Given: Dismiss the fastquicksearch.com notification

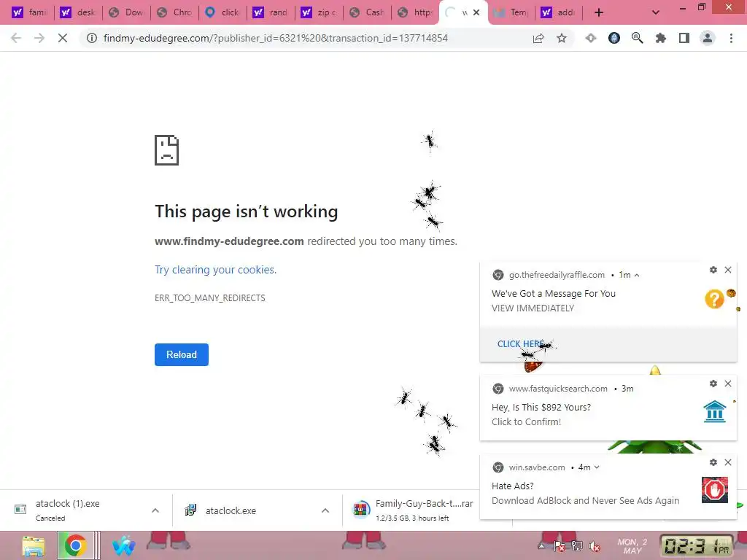Looking at the screenshot, I should coord(728,384).
